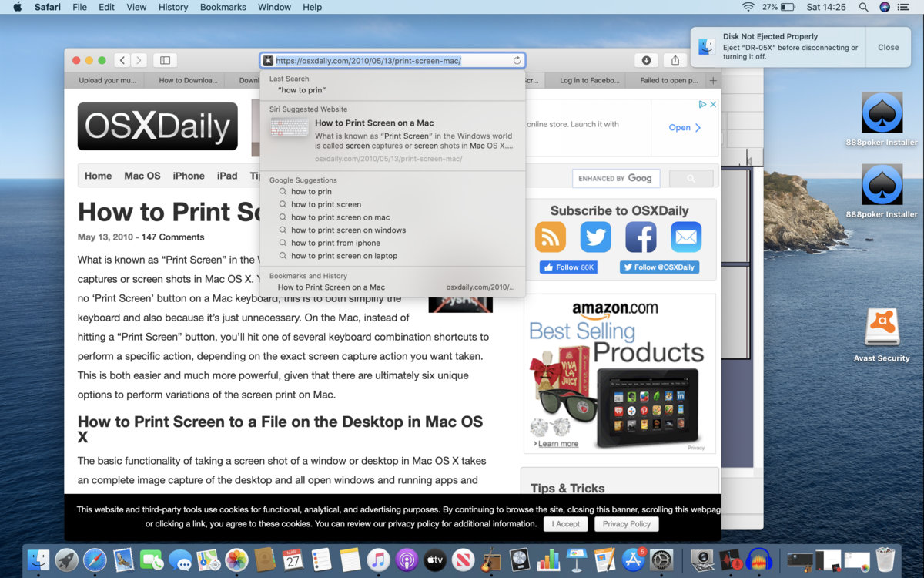Screen dimensions: 924x578
Task: Click the Share icon in Safari toolbar
Action: pyautogui.click(x=675, y=60)
